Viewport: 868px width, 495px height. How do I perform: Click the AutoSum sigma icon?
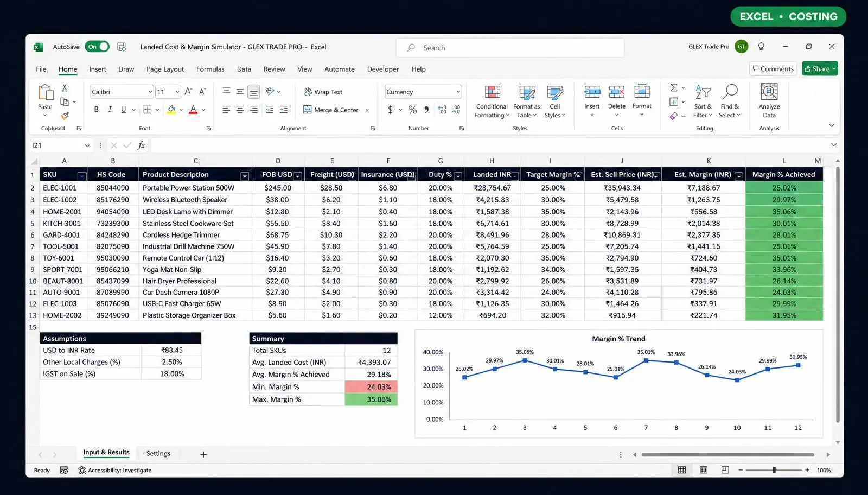pyautogui.click(x=674, y=88)
